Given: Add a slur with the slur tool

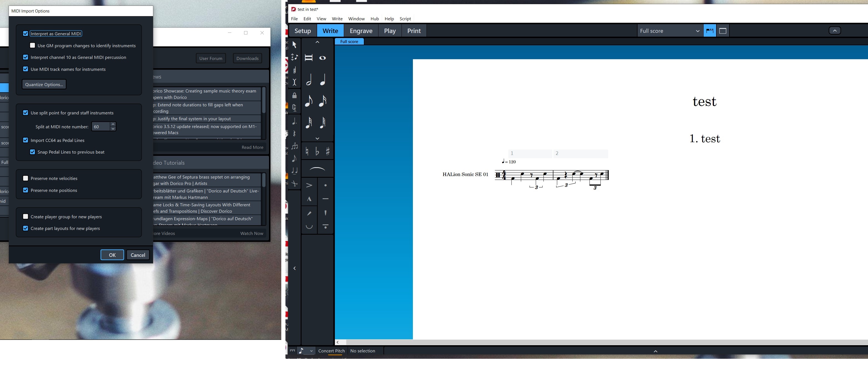Looking at the screenshot, I should (317, 169).
